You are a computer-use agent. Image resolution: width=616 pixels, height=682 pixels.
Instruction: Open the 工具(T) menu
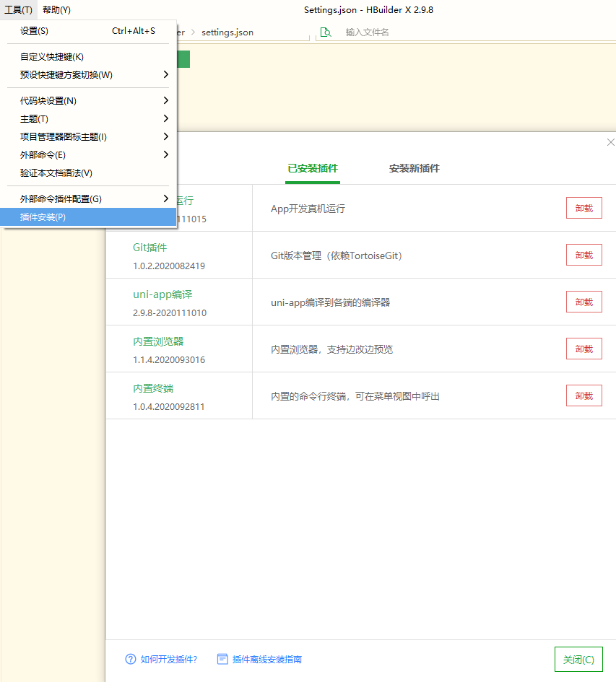tap(18, 9)
